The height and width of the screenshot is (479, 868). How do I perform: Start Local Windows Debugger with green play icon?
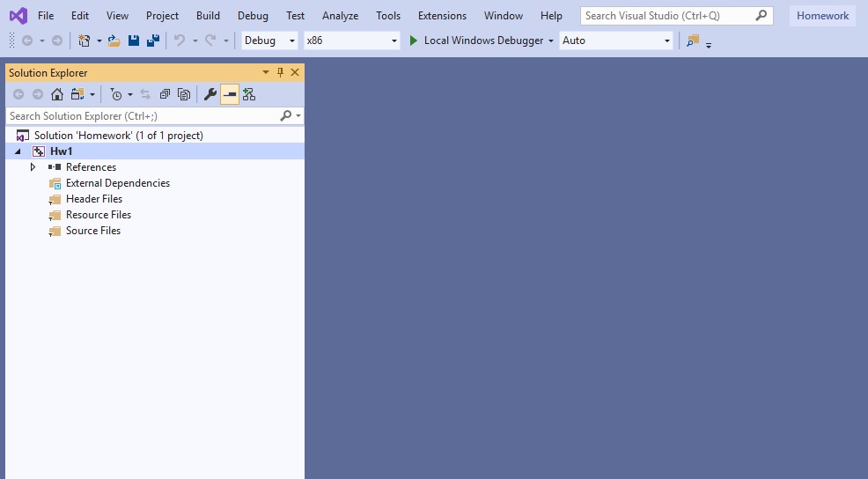click(413, 41)
